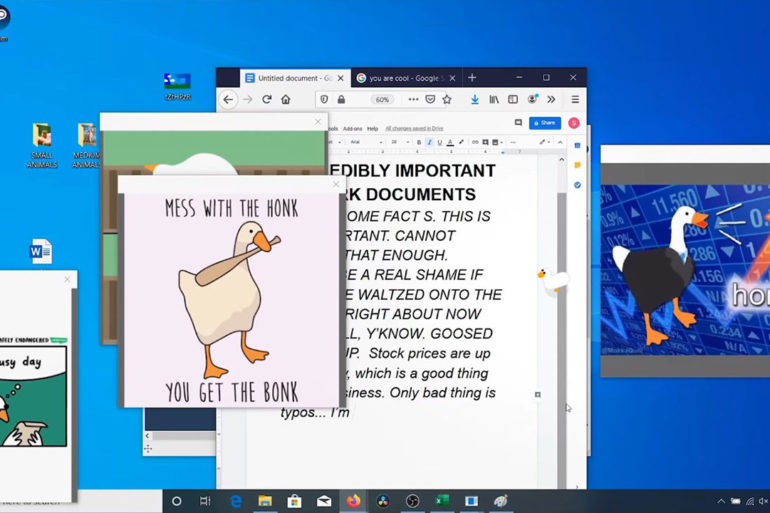Switch to 'you are cool - Google' tab
Screen dimensions: 770x513
(406, 78)
